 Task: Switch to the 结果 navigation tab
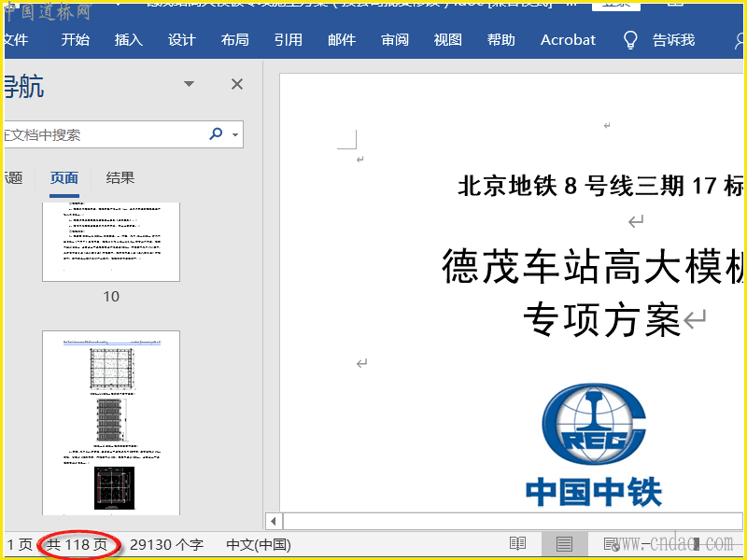click(x=120, y=178)
